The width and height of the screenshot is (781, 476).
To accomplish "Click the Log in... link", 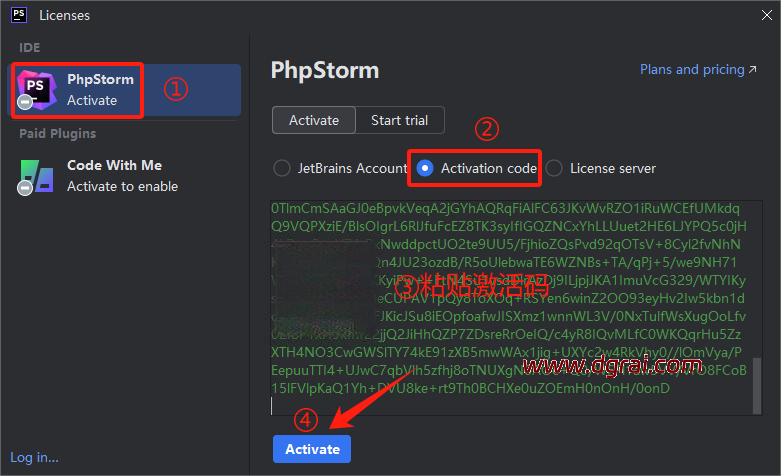I will tap(34, 457).
